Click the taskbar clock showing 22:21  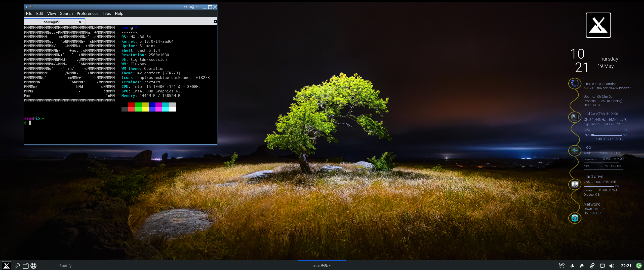(x=626, y=266)
